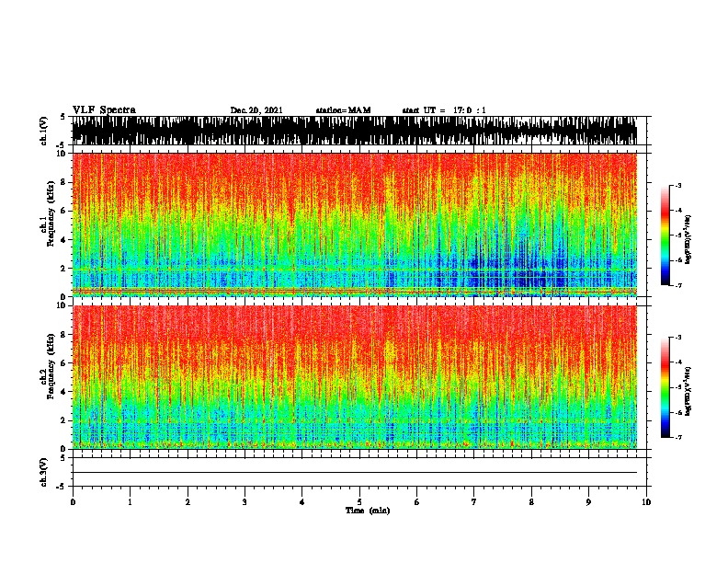Select the "ch.3(V)" axis label
This screenshot has width=728, height=563.
pos(44,473)
